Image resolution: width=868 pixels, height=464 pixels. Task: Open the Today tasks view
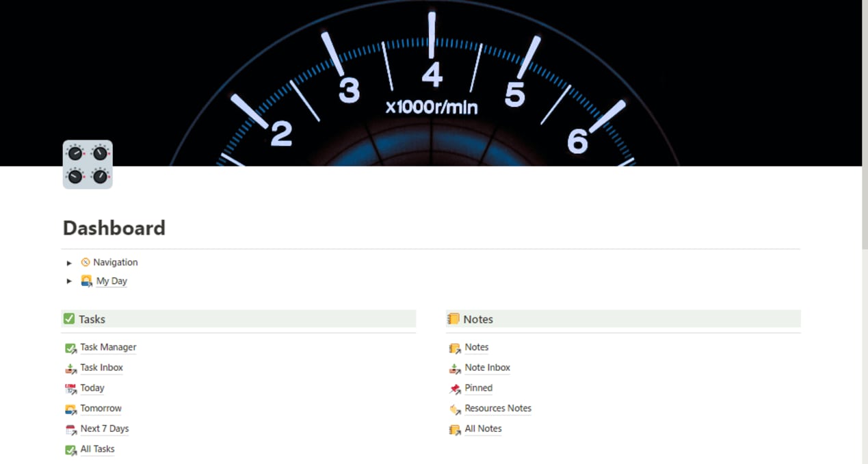tap(92, 388)
